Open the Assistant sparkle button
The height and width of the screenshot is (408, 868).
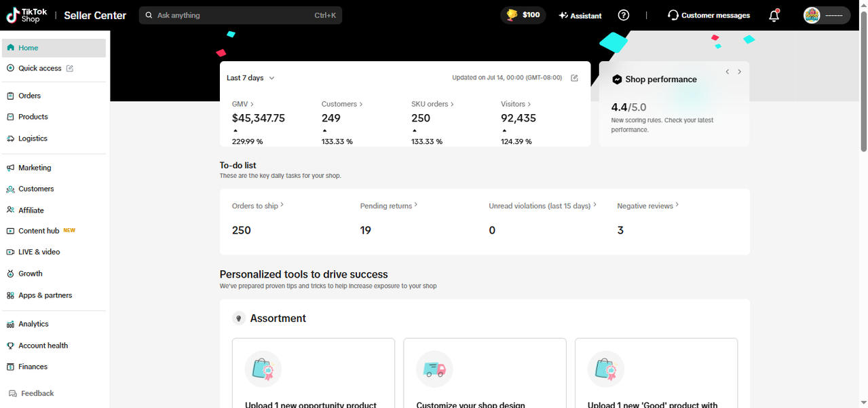click(x=580, y=16)
